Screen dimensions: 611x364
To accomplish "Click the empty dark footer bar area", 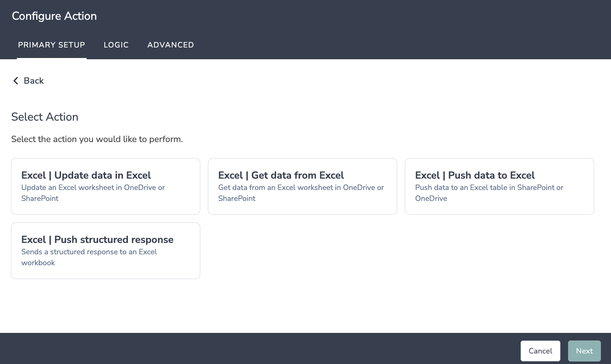I will click(x=252, y=349).
